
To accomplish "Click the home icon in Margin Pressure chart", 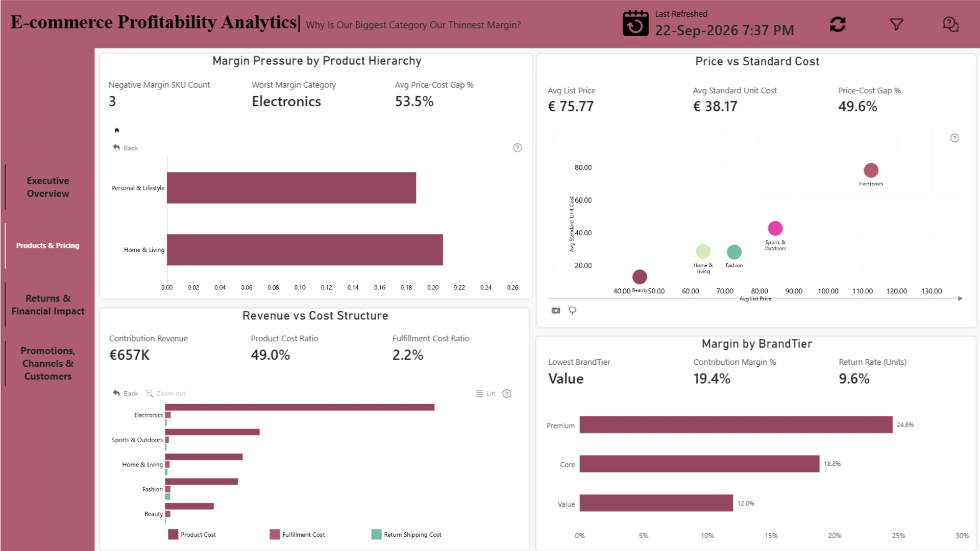I will (116, 130).
